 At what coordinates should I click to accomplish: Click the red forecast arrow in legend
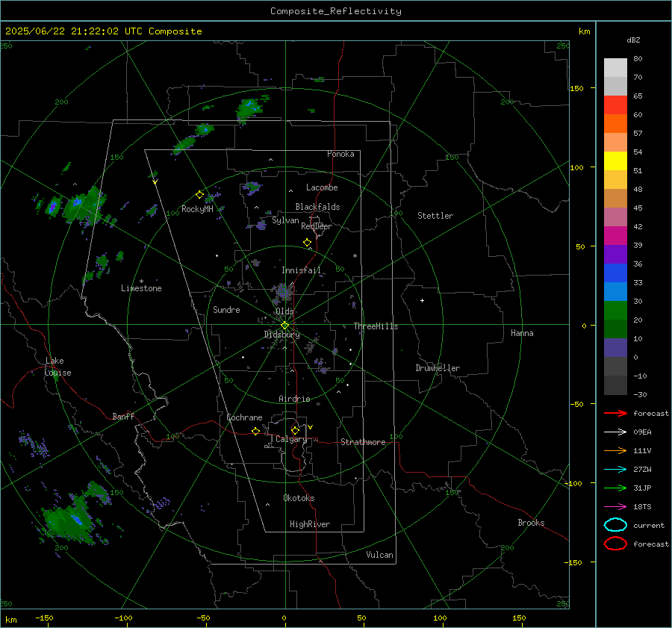point(615,413)
